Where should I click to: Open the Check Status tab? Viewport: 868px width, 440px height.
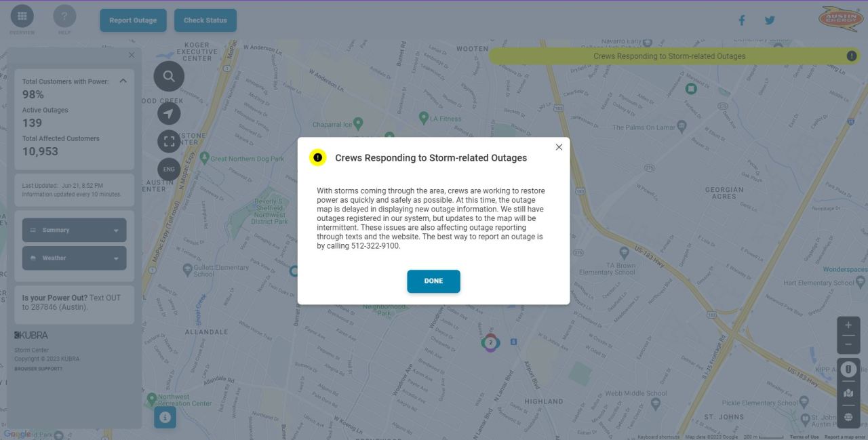tap(205, 20)
